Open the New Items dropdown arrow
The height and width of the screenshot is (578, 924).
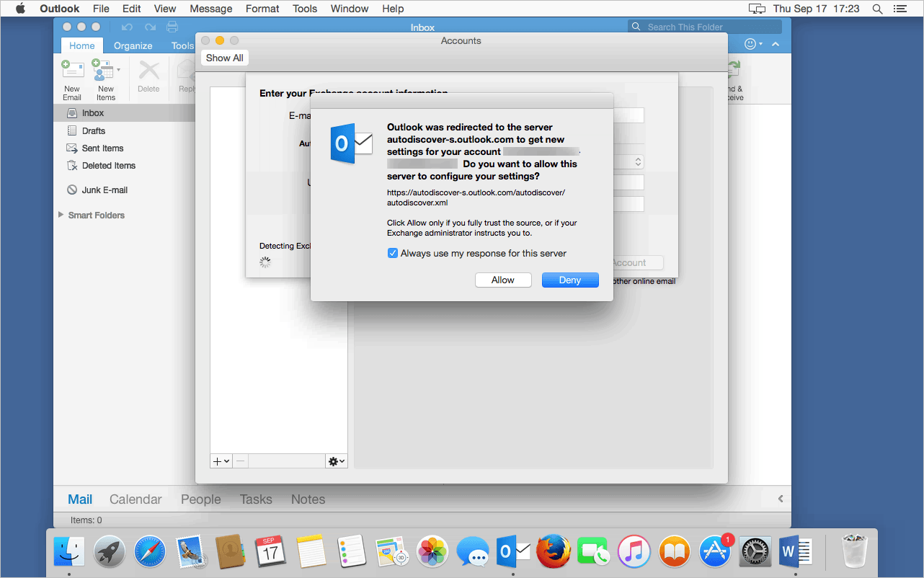pyautogui.click(x=118, y=71)
